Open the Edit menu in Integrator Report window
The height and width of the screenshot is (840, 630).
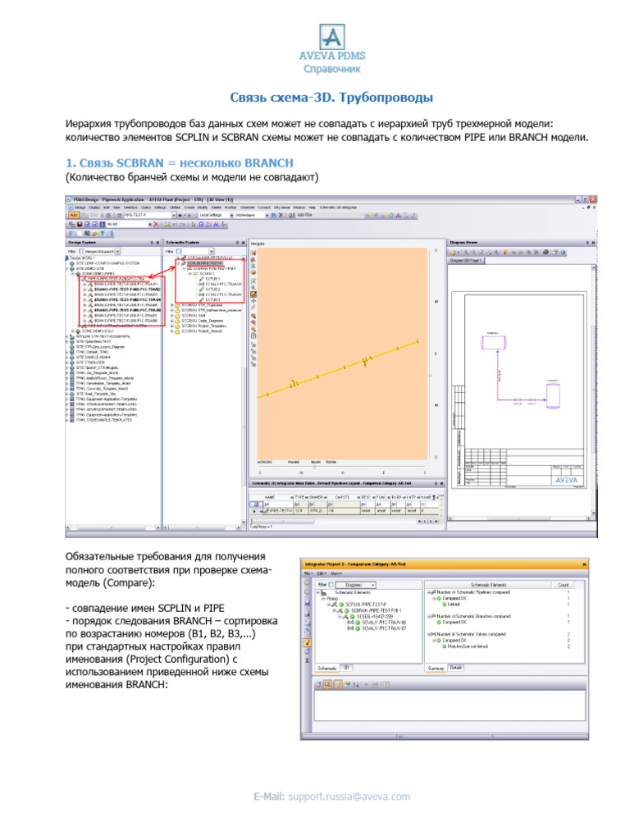tap(321, 573)
